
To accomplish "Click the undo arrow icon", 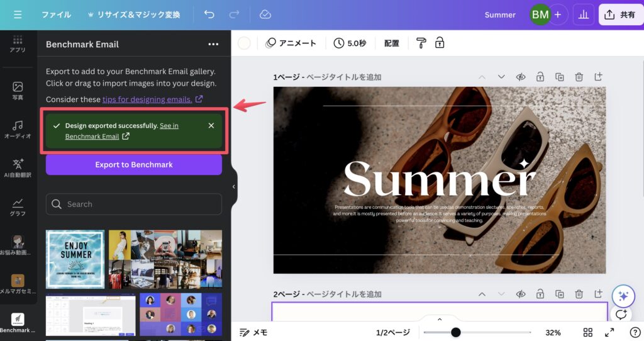I will (x=209, y=14).
